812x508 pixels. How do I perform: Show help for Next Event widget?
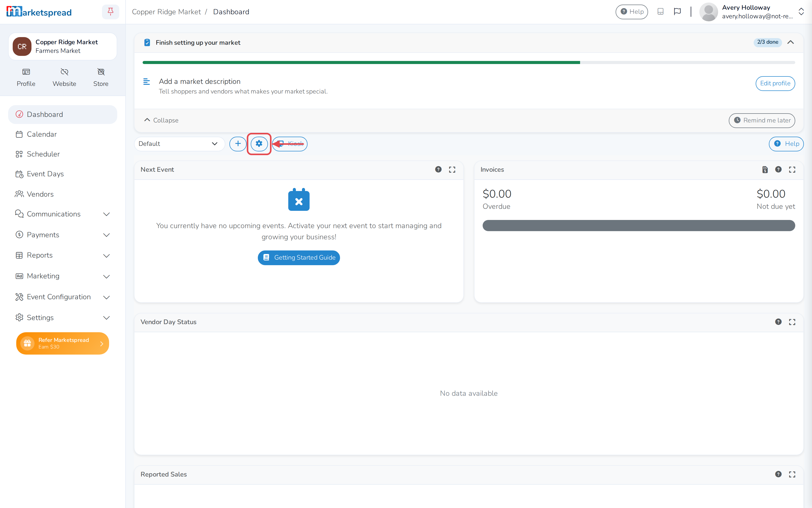[x=438, y=170]
